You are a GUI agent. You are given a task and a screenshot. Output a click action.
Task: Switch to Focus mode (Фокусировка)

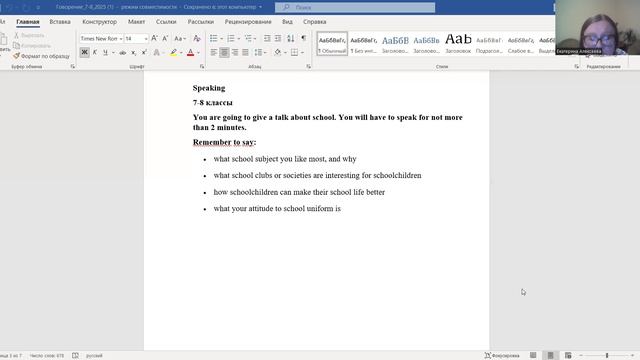coord(502,356)
